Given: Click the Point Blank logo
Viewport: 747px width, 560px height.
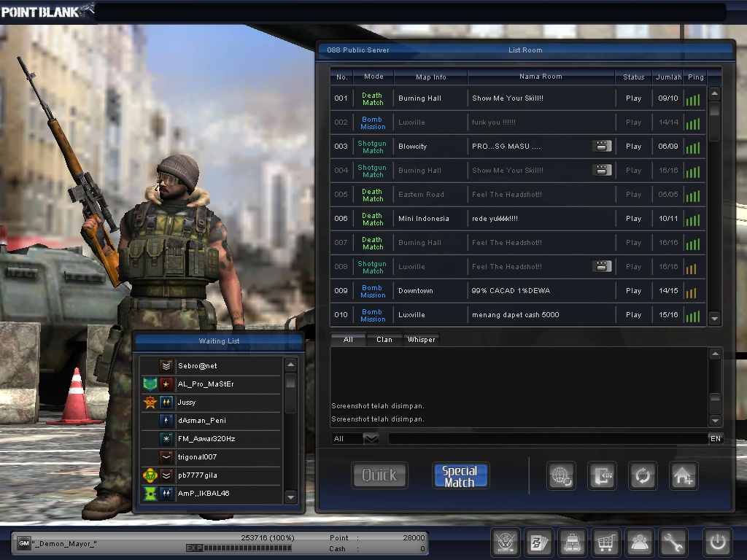Looking at the screenshot, I should tap(47, 10).
